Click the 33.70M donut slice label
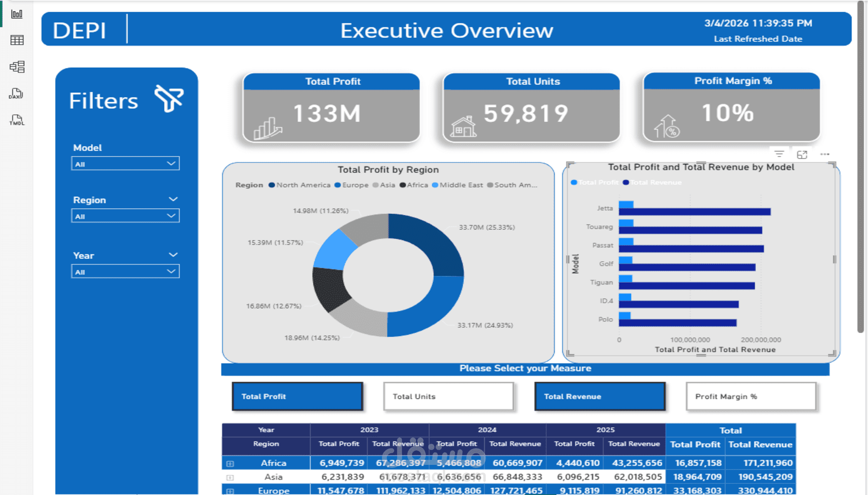This screenshot has height=495, width=868. click(487, 228)
